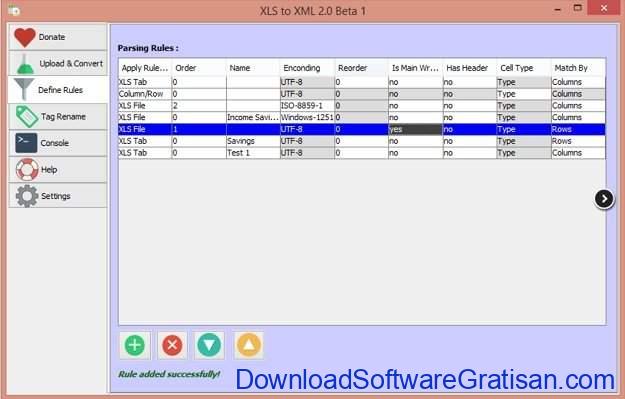This screenshot has height=399, width=625.
Task: Open the Tag Rename section
Action: coord(58,116)
